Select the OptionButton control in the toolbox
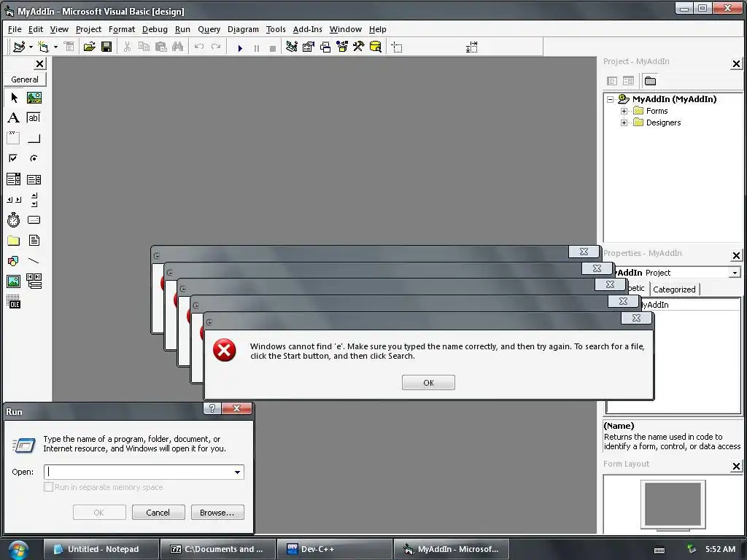747x560 pixels. point(34,158)
